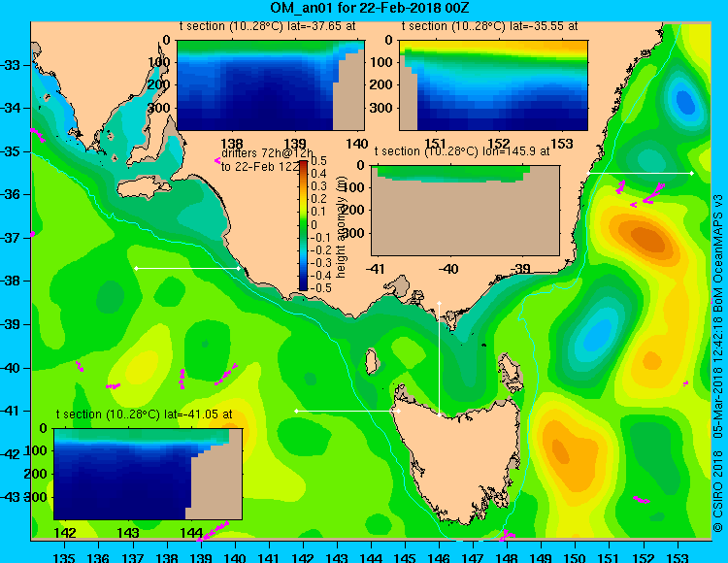Click the magenta drifter track near 136.5E 40.4S

click(x=113, y=385)
